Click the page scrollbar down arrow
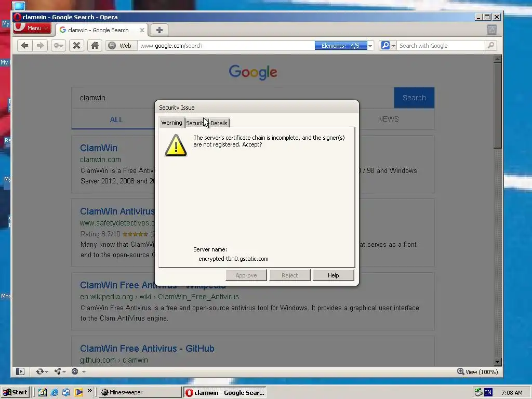 [x=497, y=362]
